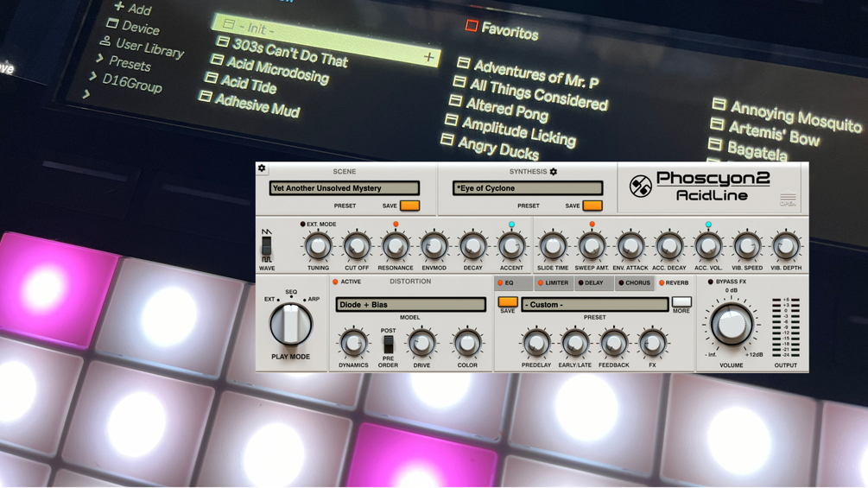Screen dimensions: 868x488
Task: Click the ACC. DECAY knob
Action: [669, 246]
